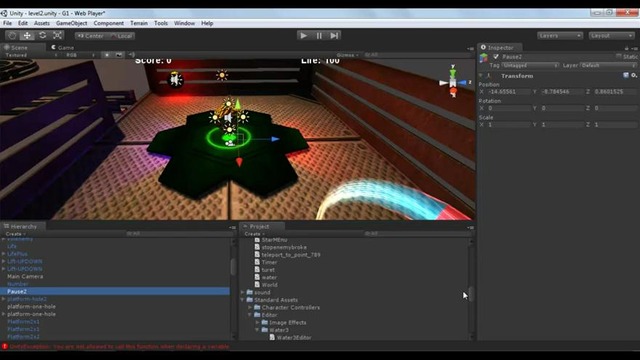Click the Position X input field
The width and height of the screenshot is (640, 360).
pyautogui.click(x=508, y=92)
